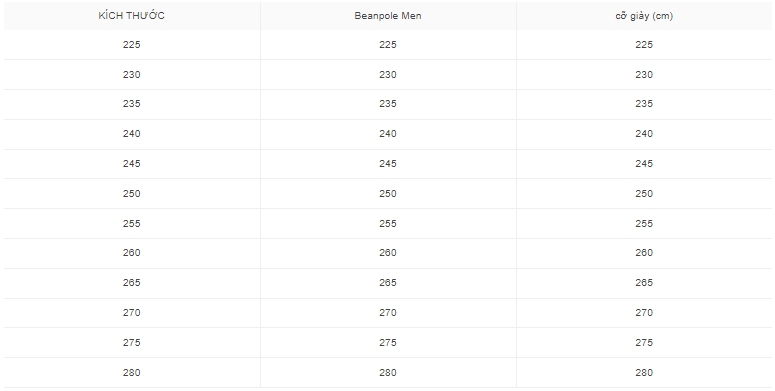775x391 pixels.
Task: Select the Beanpole Men column header
Action: [x=388, y=16]
